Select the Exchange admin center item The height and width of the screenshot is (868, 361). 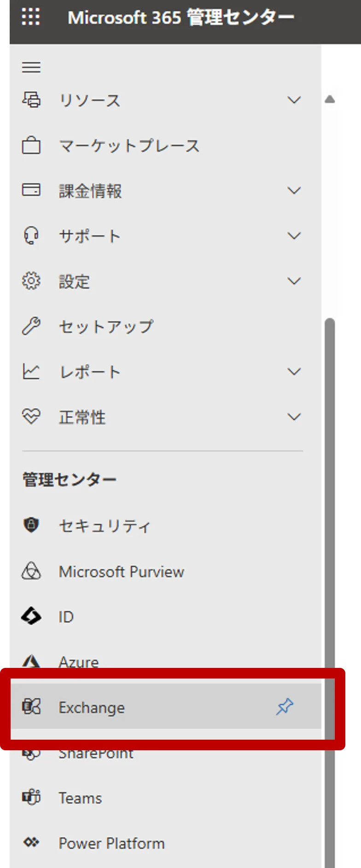point(92,707)
